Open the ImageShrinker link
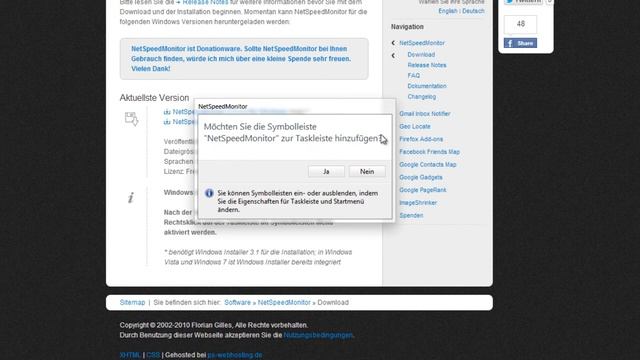640x360 pixels. click(x=418, y=203)
